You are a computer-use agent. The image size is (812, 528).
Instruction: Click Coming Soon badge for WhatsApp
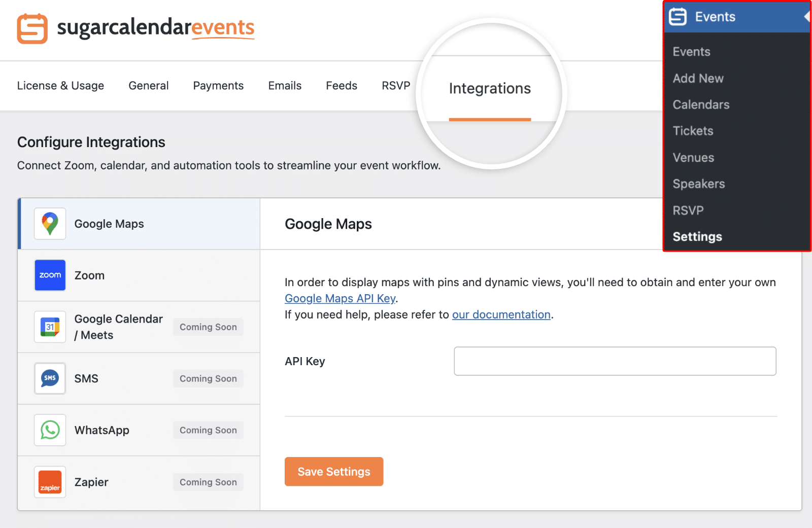coord(208,430)
